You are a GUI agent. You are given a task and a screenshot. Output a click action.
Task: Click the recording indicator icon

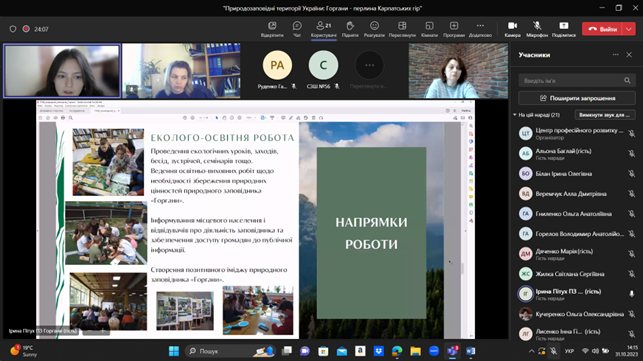pos(26,29)
